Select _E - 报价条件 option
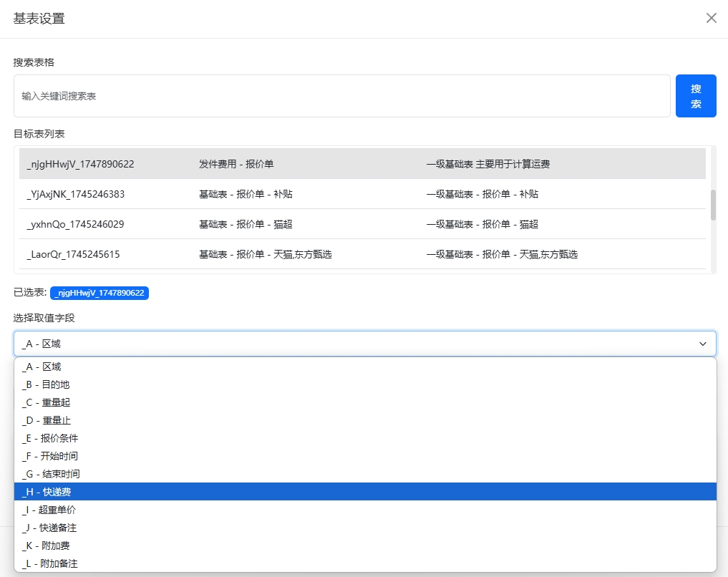Viewport: 728px width, 577px height. (50, 438)
